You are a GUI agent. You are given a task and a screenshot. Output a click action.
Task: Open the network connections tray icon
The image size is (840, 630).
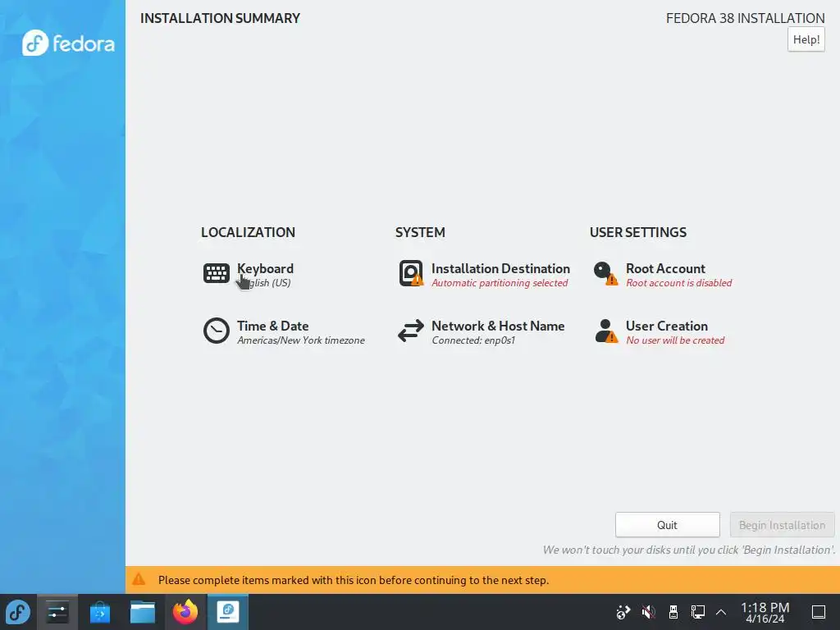697,612
